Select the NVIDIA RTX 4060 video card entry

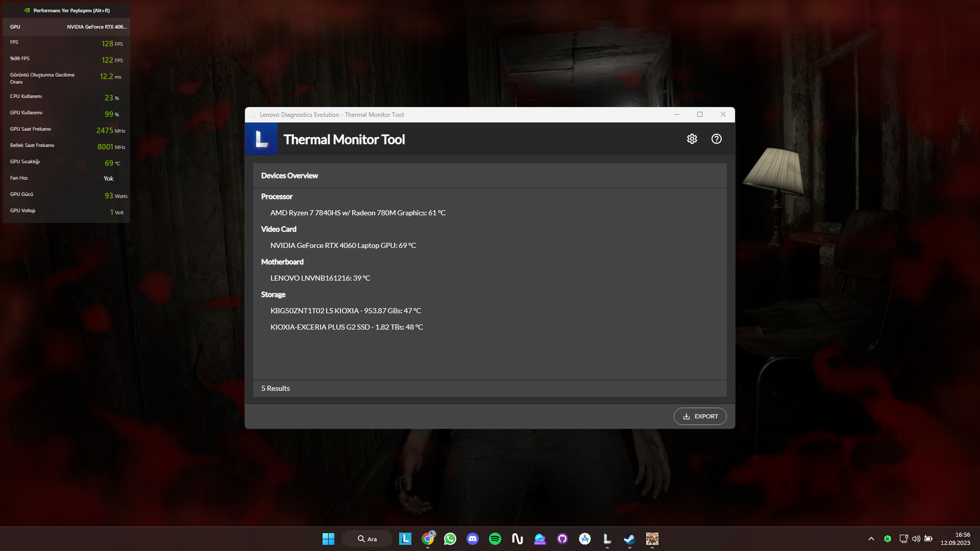[x=343, y=245]
